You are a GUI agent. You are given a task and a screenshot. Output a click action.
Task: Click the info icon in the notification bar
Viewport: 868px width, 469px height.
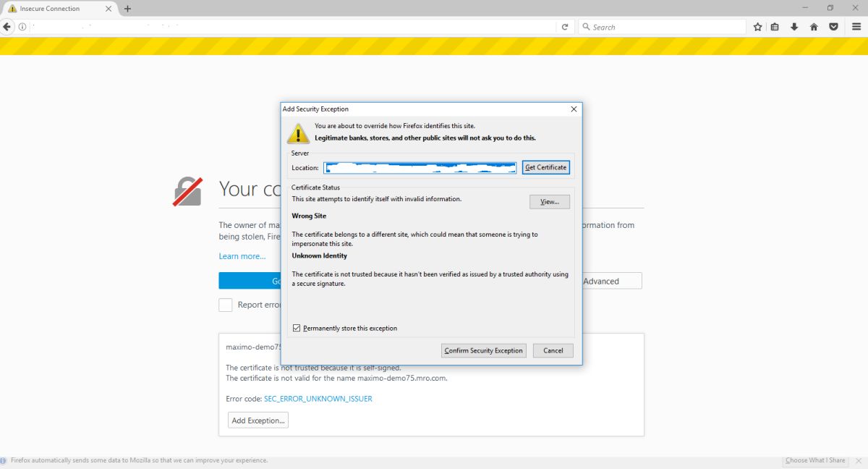[4, 460]
